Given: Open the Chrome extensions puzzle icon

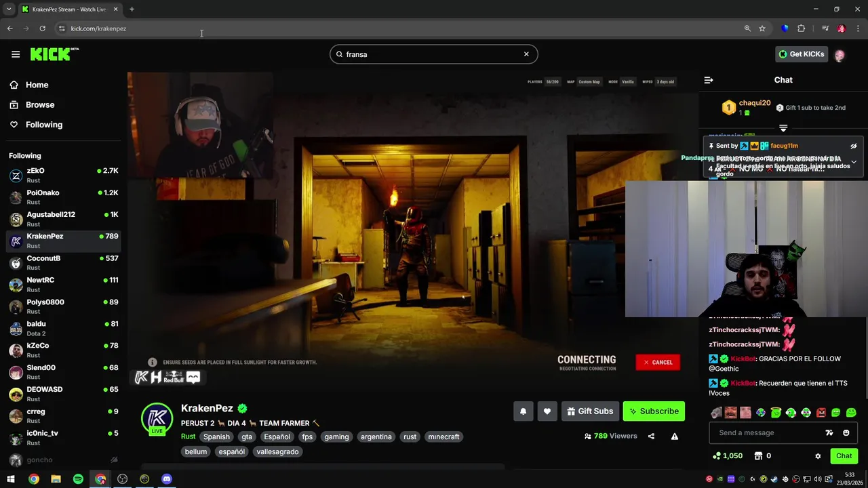Looking at the screenshot, I should pyautogui.click(x=801, y=28).
